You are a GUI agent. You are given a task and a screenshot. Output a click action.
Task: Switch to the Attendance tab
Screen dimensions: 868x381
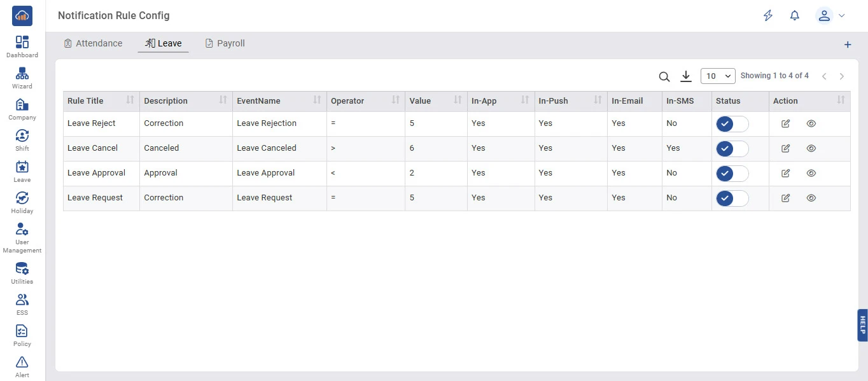click(93, 43)
